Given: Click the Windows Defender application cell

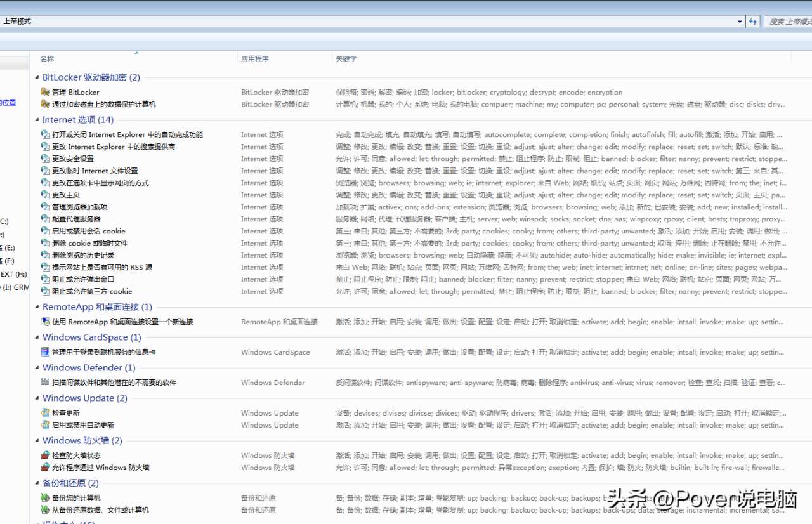Looking at the screenshot, I should (x=273, y=383).
